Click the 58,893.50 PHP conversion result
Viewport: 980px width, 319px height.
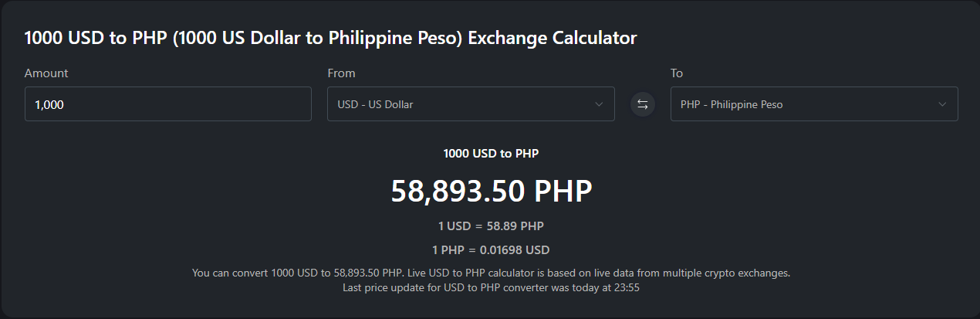pos(491,192)
